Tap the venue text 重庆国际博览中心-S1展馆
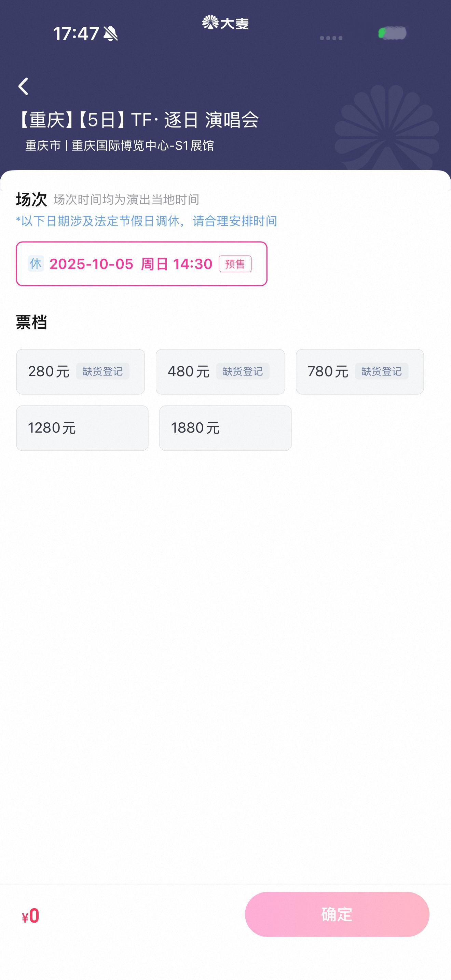The height and width of the screenshot is (980, 451). [x=142, y=146]
